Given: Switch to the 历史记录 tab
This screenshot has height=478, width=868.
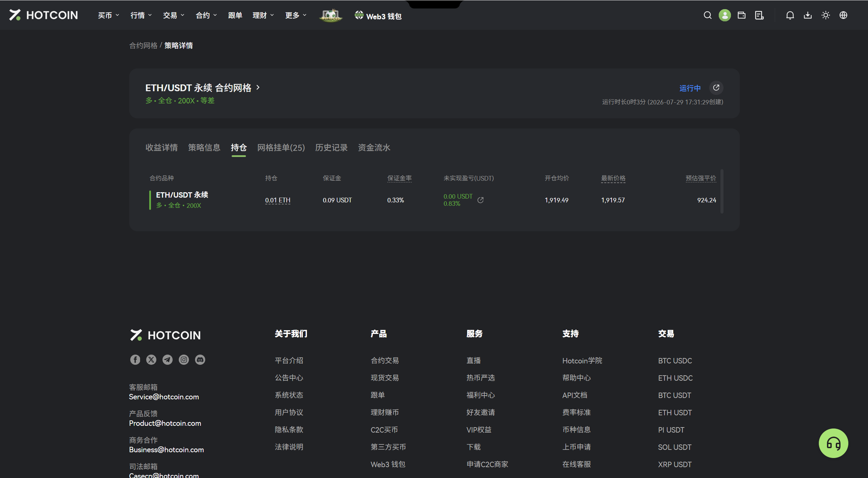Looking at the screenshot, I should pyautogui.click(x=331, y=147).
